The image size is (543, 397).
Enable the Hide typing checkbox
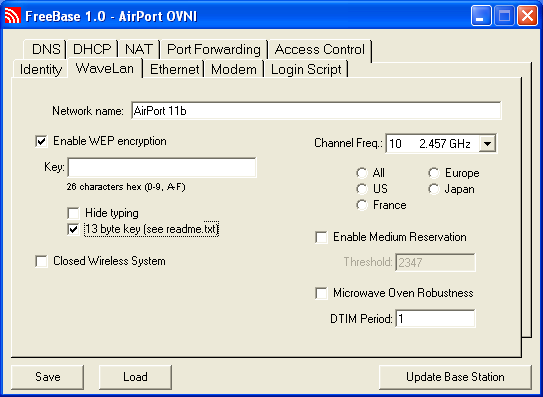point(73,213)
